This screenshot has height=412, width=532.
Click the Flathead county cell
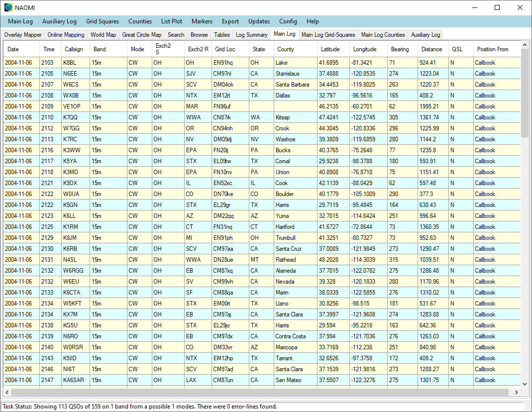[296, 260]
